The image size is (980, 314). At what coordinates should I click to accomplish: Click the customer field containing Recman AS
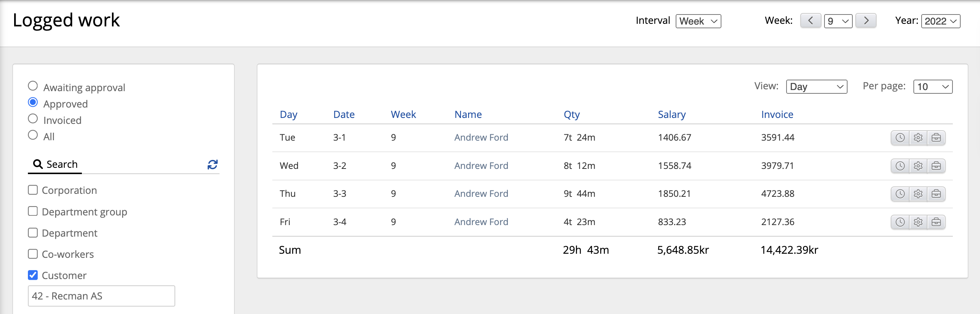pyautogui.click(x=101, y=296)
